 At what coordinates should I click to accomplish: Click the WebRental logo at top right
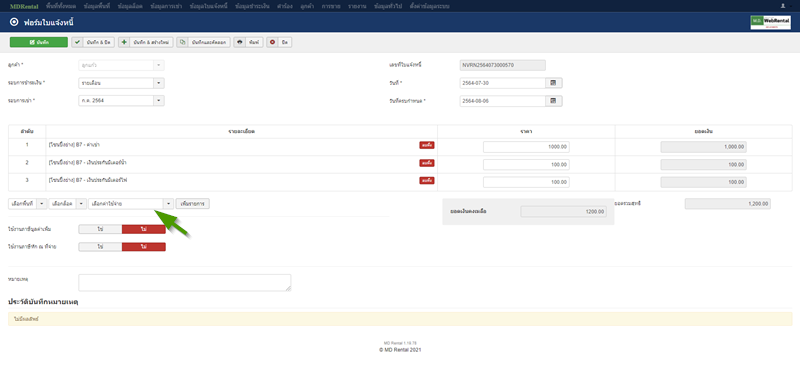pos(770,22)
